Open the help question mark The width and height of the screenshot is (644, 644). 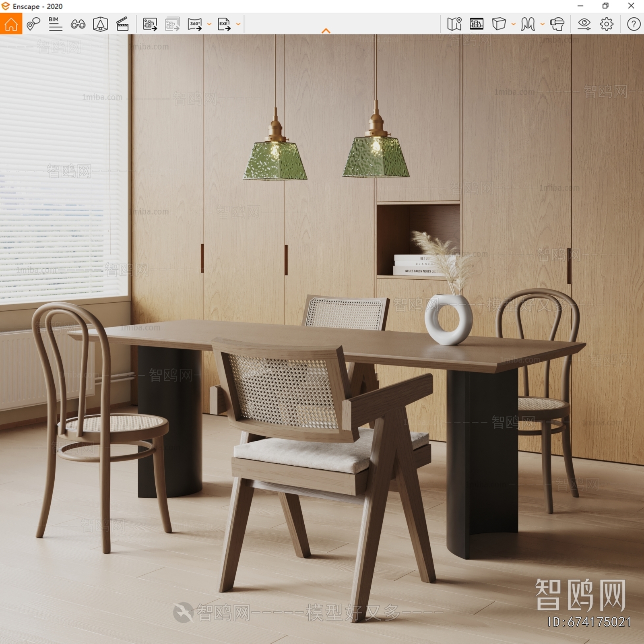click(x=634, y=24)
